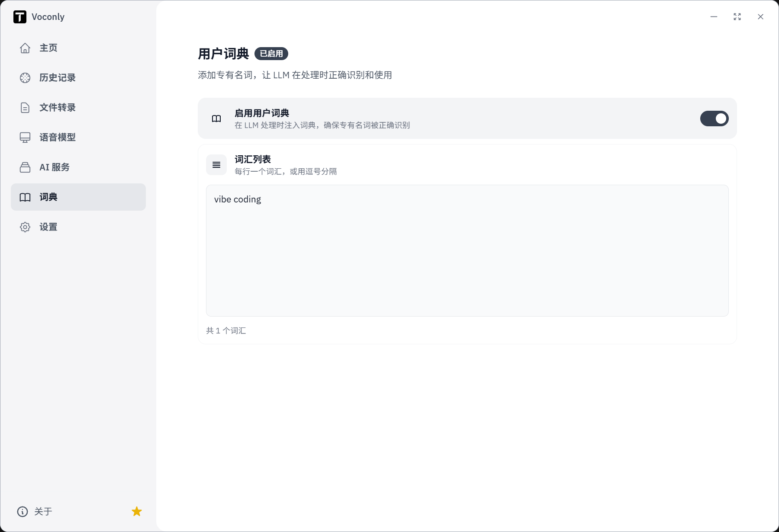Click the 用户词典 page heading
Screen dimensions: 779x532
[x=223, y=54]
